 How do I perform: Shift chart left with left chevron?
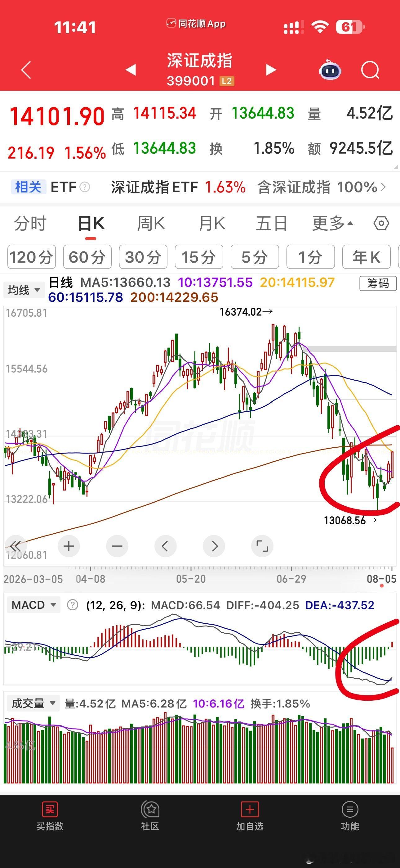click(x=165, y=546)
